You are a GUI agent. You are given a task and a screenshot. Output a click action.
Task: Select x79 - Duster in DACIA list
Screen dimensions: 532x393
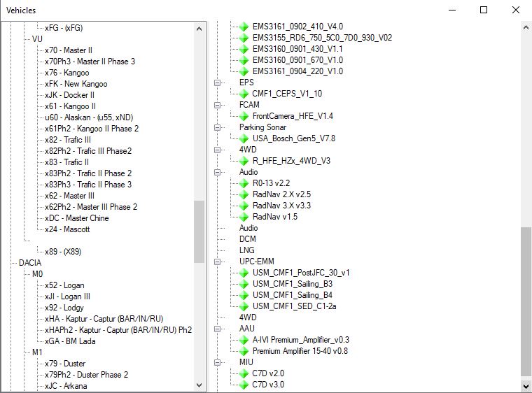(65, 364)
